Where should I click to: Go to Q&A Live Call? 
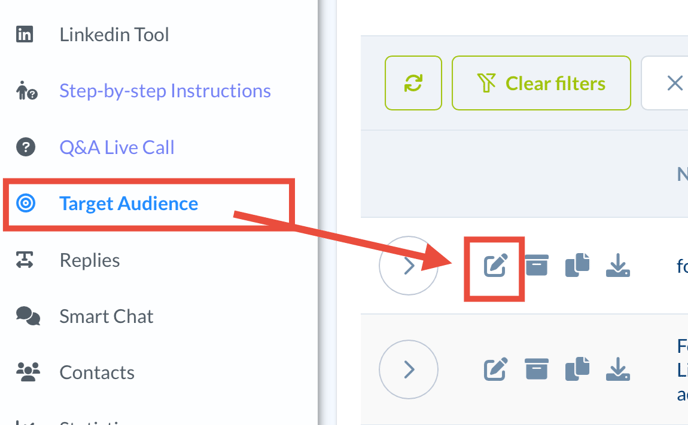116,147
